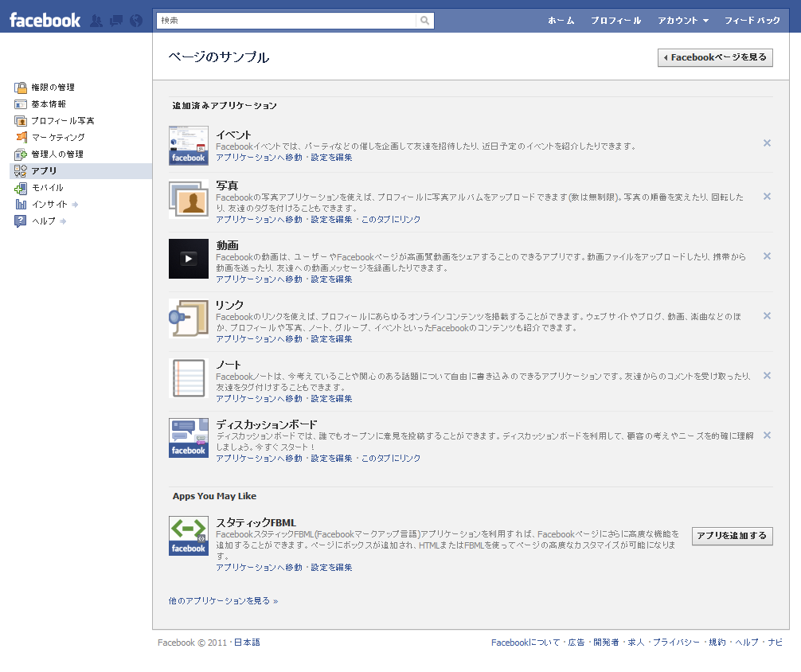Remove the 動画 application

767,256
